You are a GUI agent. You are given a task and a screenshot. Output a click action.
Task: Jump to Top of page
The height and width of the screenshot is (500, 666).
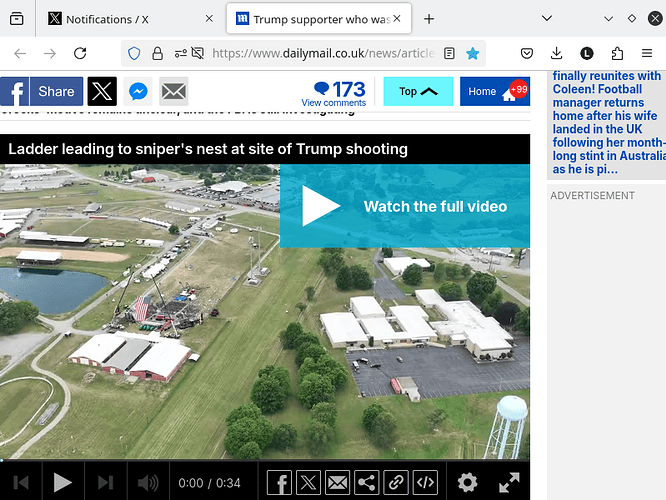(418, 91)
